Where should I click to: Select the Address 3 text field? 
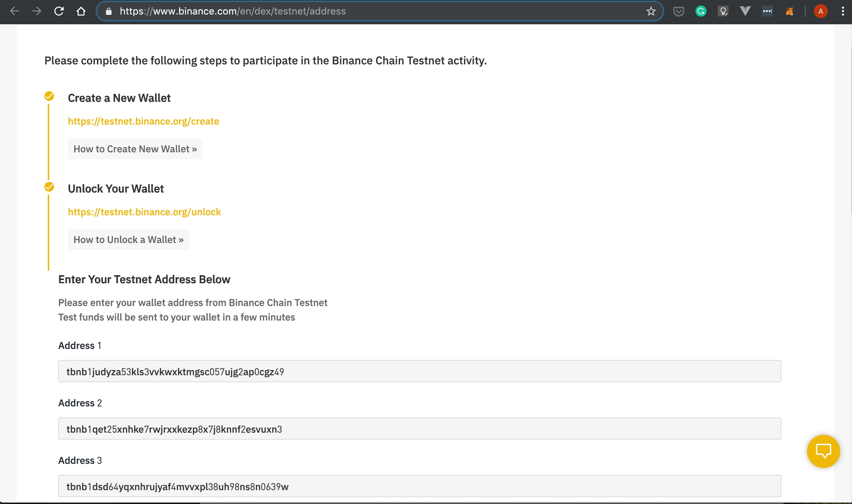tap(419, 486)
